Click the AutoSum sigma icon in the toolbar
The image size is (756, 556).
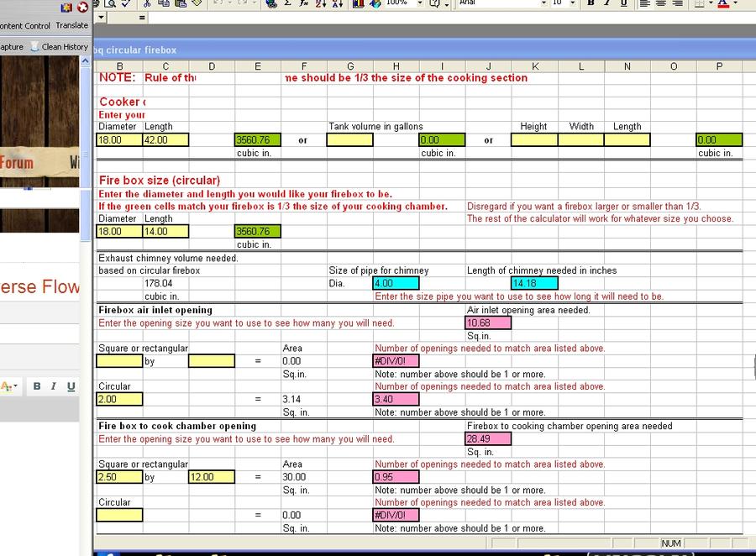click(287, 3)
